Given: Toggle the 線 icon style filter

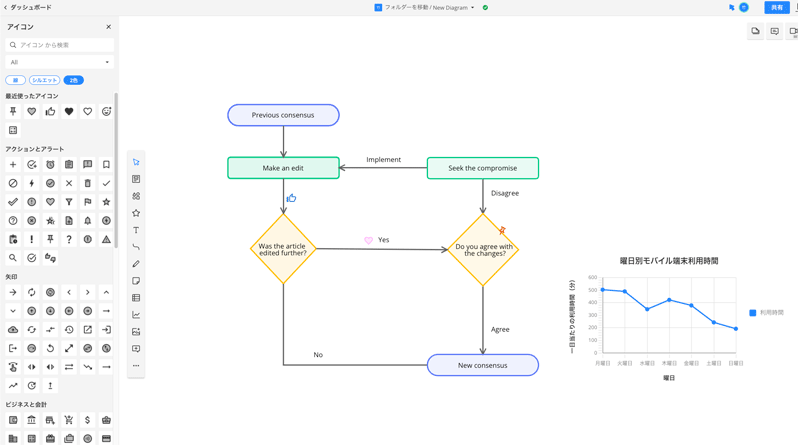Looking at the screenshot, I should click(x=15, y=80).
